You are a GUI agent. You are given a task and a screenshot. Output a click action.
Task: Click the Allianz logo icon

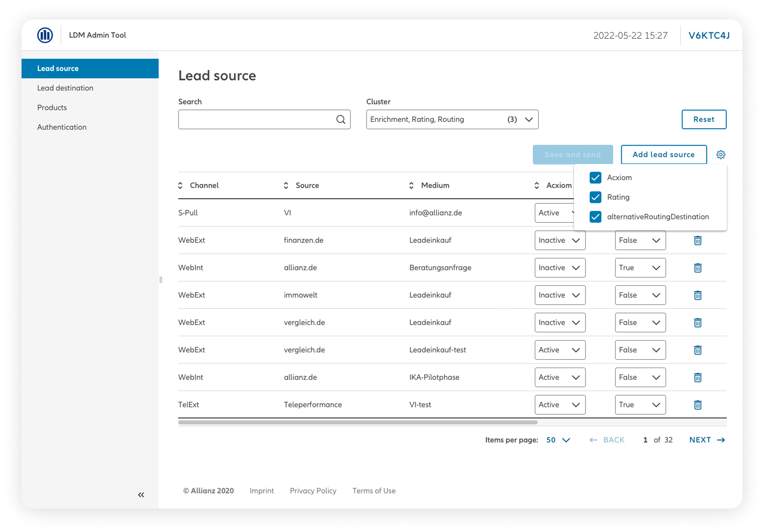click(x=45, y=35)
